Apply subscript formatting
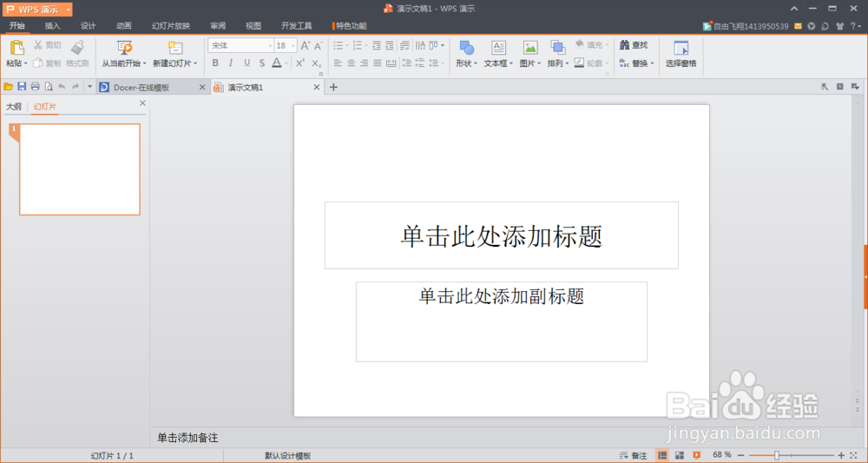 click(316, 63)
